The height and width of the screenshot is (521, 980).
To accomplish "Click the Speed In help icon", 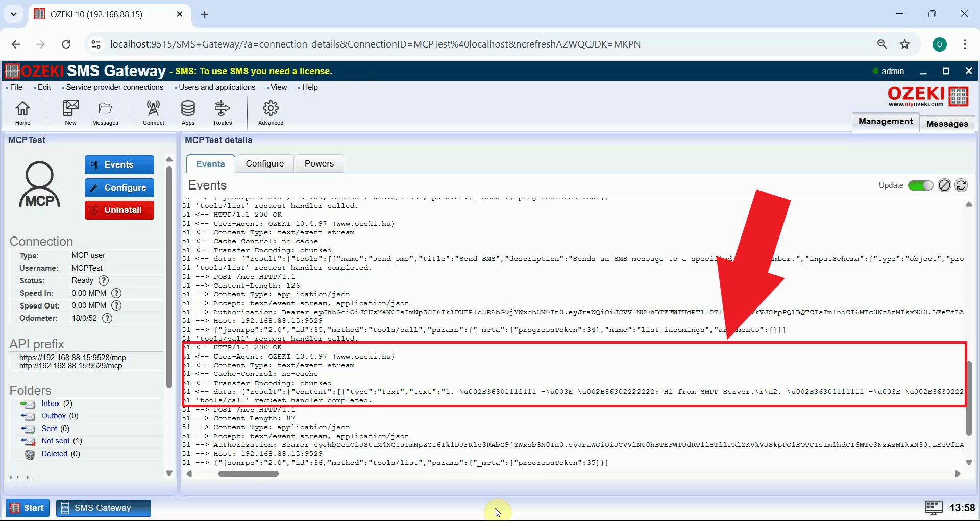I will pyautogui.click(x=116, y=293).
